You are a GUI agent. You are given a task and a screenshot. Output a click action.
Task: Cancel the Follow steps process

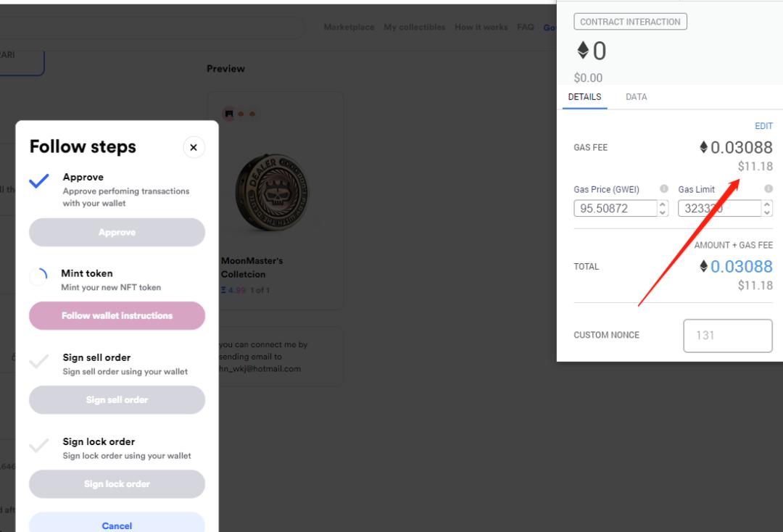117,525
